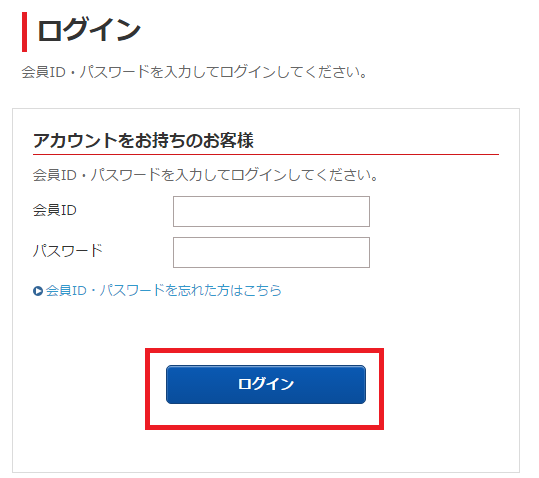Viewport: 539px width, 478px height.
Task: Click blank panel area below the login button
Action: [x=266, y=451]
